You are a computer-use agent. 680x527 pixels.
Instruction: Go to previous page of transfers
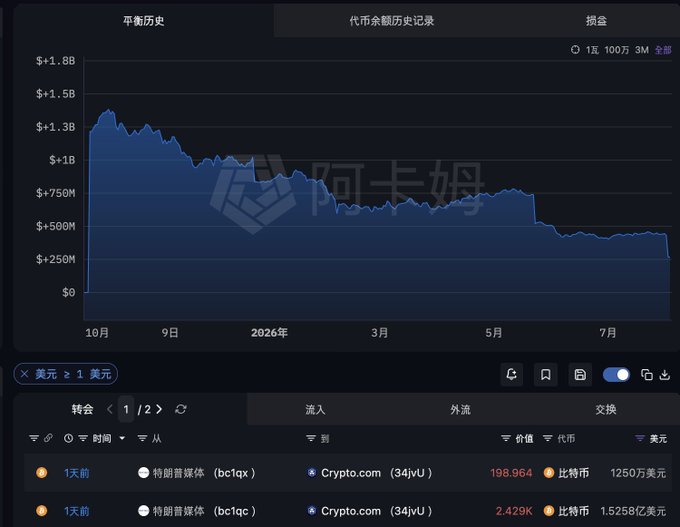click(110, 409)
